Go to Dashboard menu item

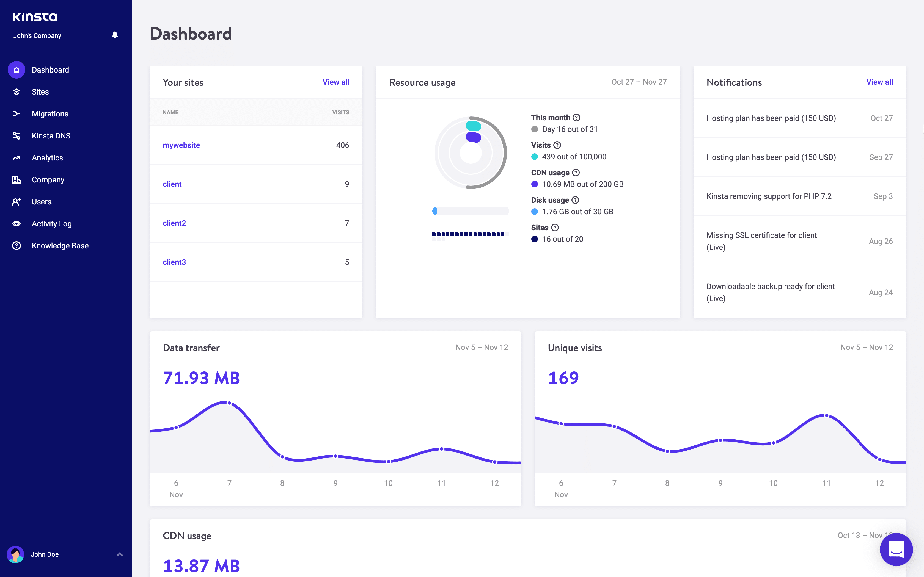point(50,70)
